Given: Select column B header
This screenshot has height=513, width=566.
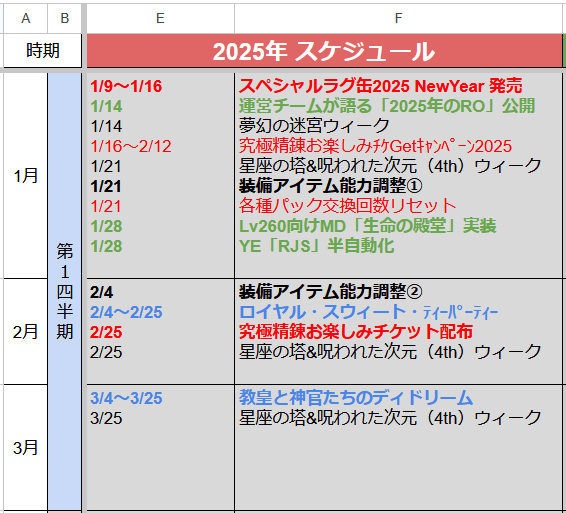Looking at the screenshot, I should 65,18.
